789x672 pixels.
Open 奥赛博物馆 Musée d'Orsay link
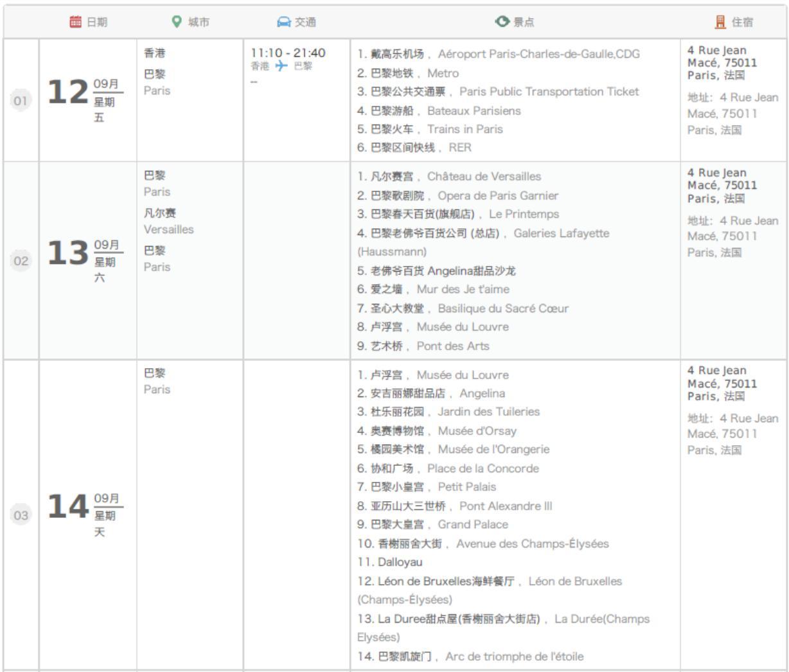point(437,430)
